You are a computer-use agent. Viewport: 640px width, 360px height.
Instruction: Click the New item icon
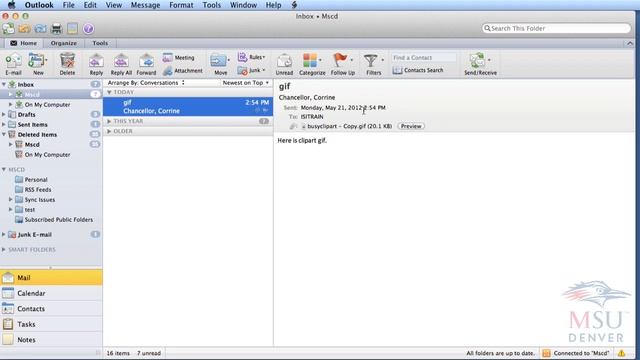tap(37, 61)
